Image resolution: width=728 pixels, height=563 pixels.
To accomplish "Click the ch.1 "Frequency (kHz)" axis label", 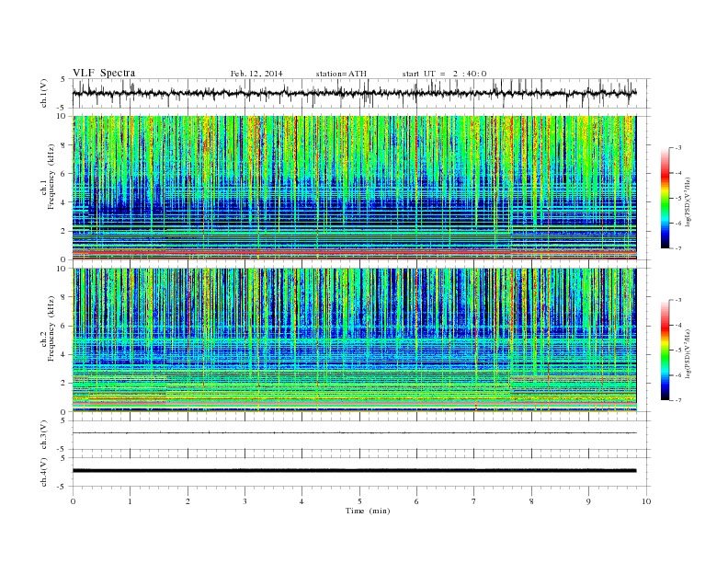I will point(51,177).
